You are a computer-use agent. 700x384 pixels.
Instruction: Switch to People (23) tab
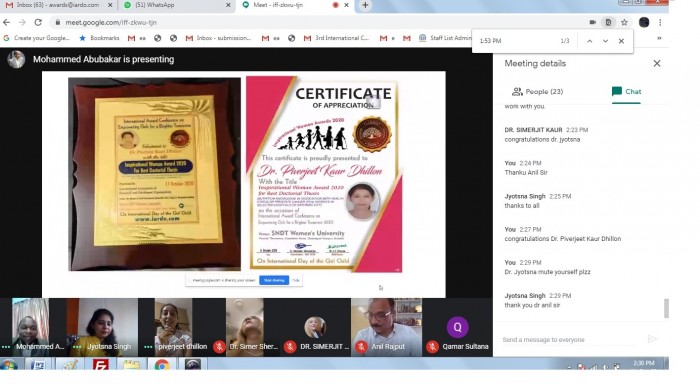pyautogui.click(x=538, y=92)
